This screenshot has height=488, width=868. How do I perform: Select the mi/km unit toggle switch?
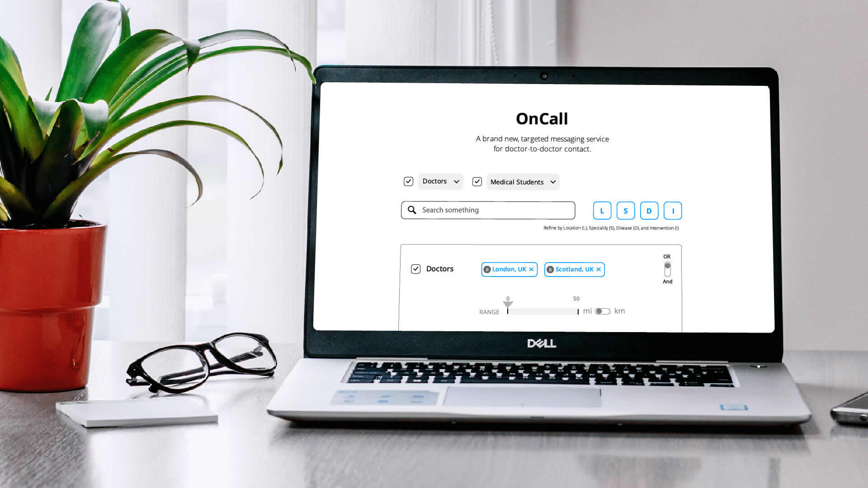(602, 310)
